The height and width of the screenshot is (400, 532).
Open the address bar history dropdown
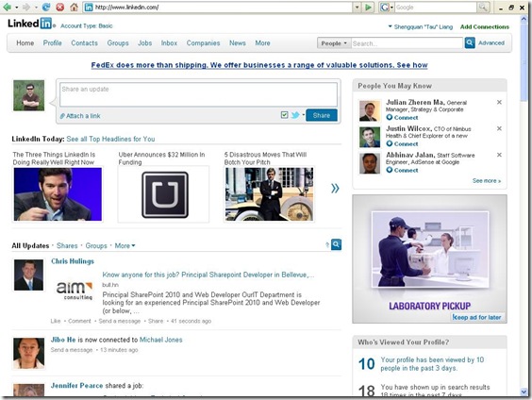[357, 8]
